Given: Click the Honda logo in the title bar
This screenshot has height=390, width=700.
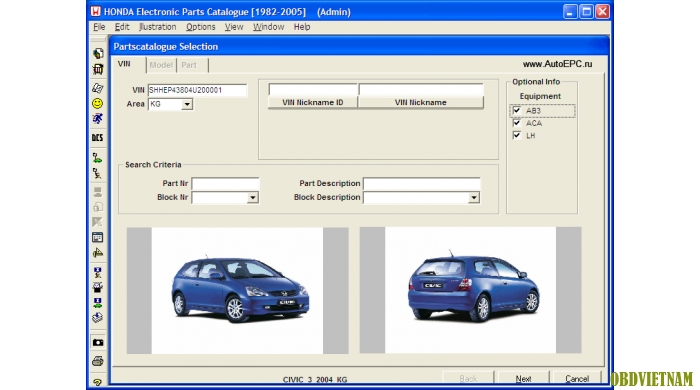Looking at the screenshot, I should [96, 12].
